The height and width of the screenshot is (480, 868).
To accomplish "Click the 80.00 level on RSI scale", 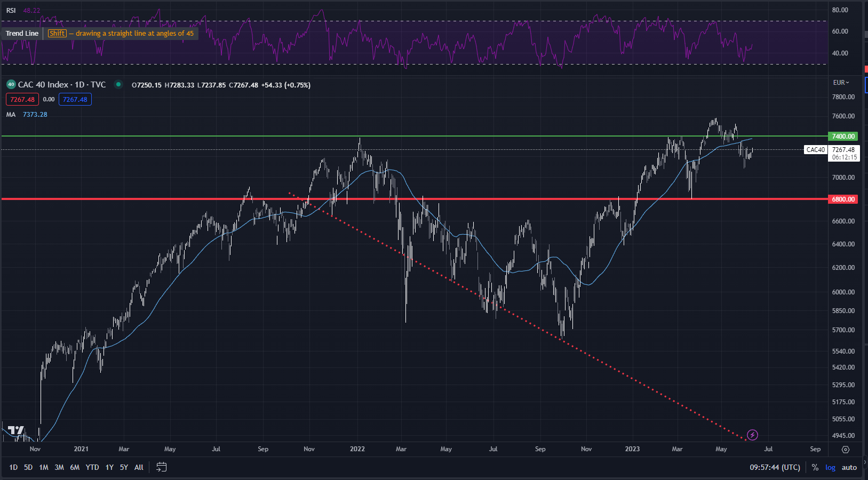I will [840, 10].
